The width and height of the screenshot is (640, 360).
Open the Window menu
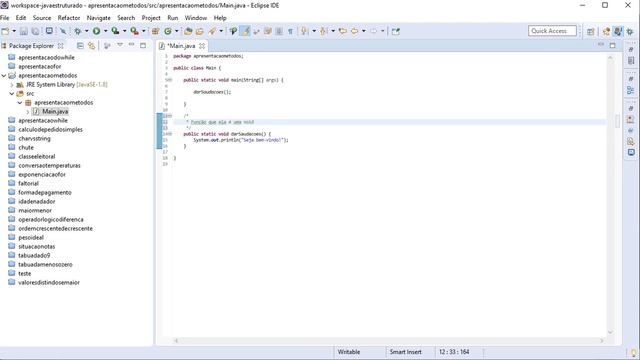pyautogui.click(x=196, y=18)
